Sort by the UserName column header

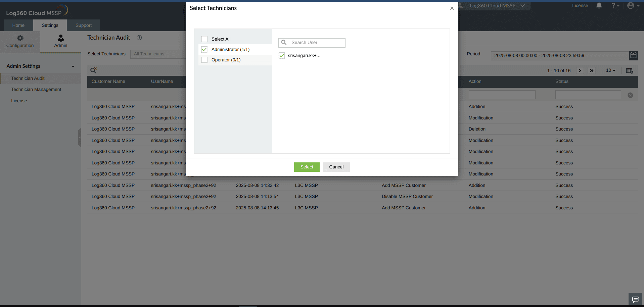[x=162, y=82]
